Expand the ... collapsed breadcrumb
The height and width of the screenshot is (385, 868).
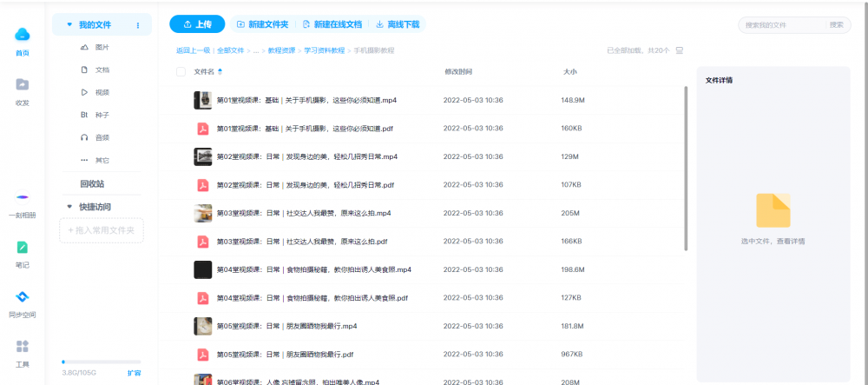click(256, 50)
